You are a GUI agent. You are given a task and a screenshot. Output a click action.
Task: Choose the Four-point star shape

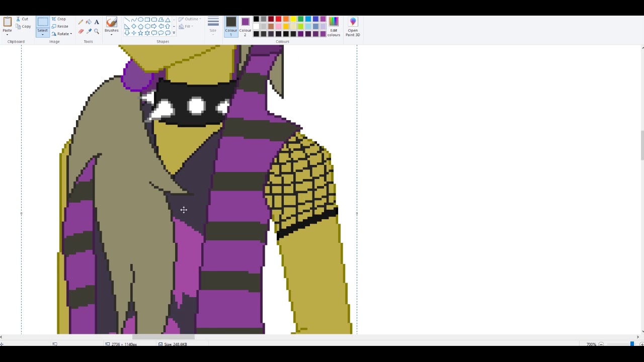(134, 33)
